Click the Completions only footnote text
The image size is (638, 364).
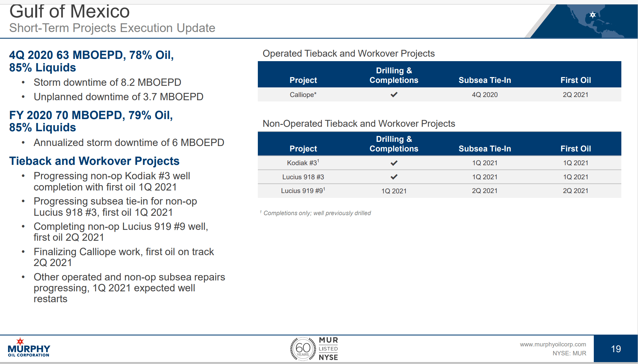point(315,213)
